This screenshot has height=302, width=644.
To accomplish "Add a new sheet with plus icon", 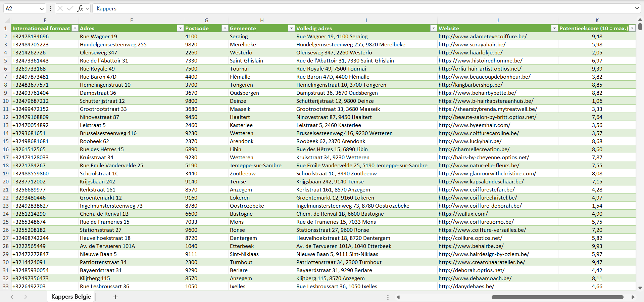I will 115,297.
